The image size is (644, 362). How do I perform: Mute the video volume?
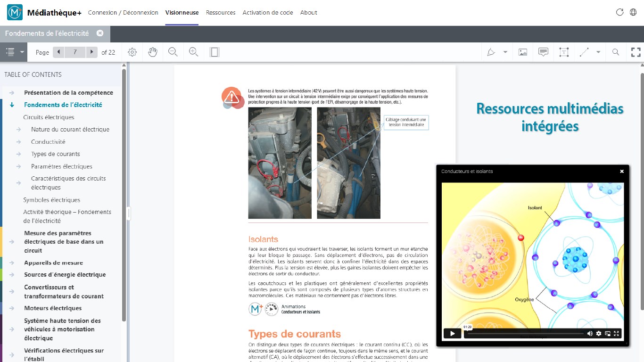590,334
